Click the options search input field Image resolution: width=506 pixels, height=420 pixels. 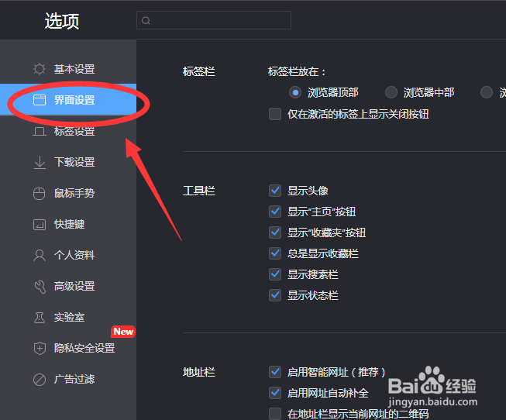(214, 20)
